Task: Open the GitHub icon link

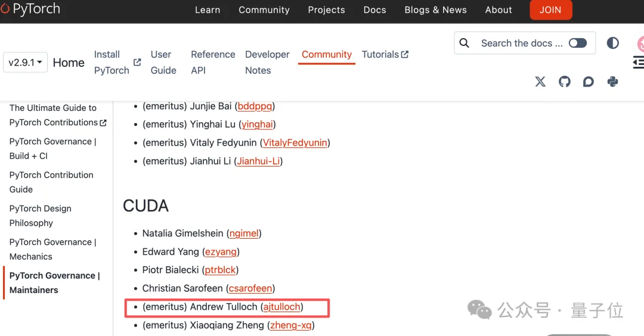Action: pyautogui.click(x=564, y=81)
